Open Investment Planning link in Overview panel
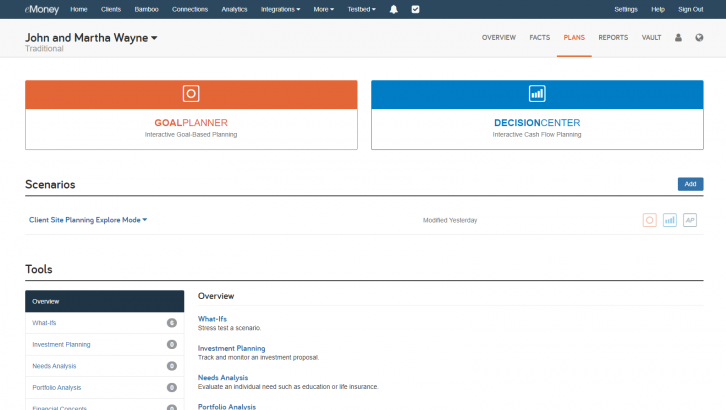 coord(232,348)
